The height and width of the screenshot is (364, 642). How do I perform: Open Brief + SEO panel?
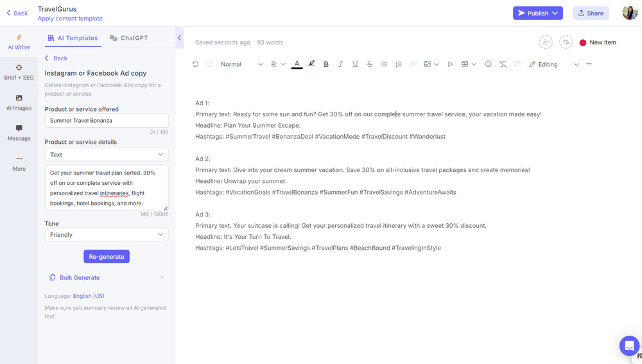pos(19,73)
